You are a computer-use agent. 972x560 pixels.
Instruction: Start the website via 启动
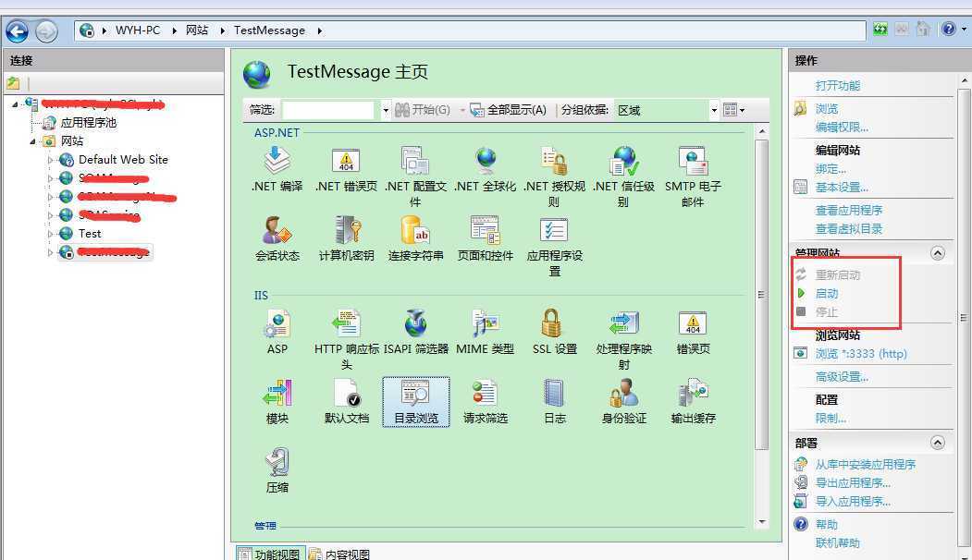tap(827, 293)
